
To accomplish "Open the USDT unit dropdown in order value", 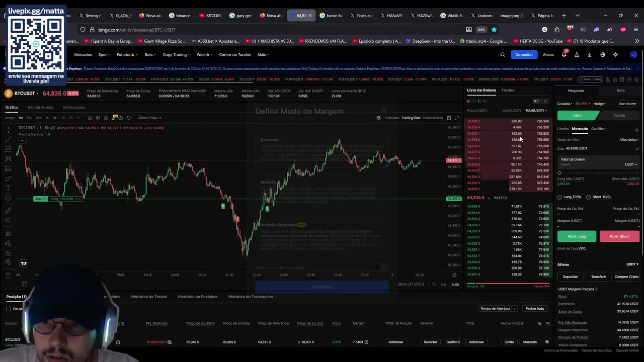I will point(631,164).
